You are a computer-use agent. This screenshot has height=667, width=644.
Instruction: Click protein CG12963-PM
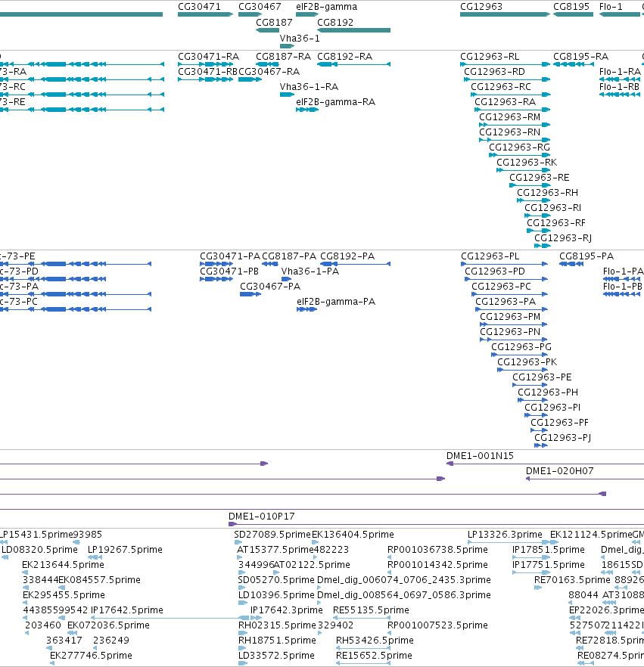coord(510,317)
